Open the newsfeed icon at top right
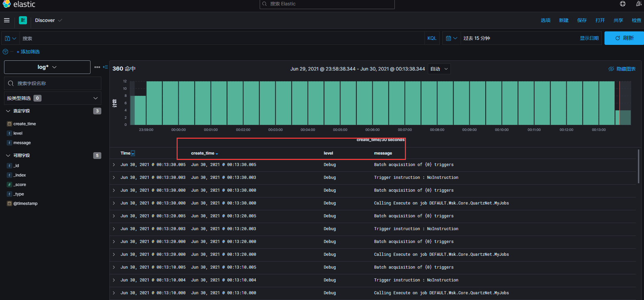Image resolution: width=644 pixels, height=300 pixels. 639,4
